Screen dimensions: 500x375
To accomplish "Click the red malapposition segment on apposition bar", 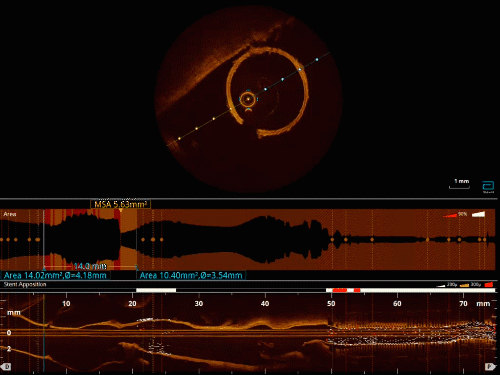I will point(340,290).
